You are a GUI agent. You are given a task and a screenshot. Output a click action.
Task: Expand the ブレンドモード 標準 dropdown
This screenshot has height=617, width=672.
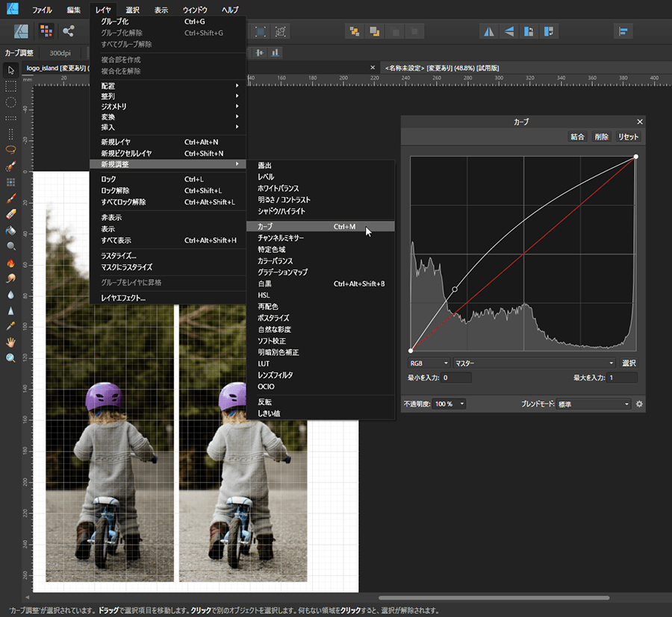click(x=594, y=404)
